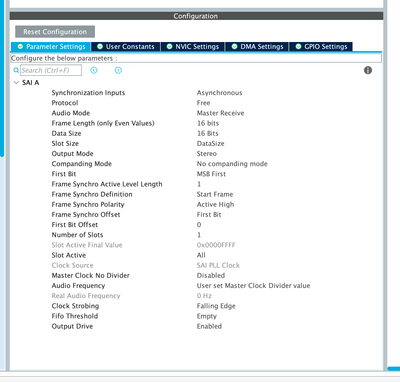Select the Fifo Threshold parameter label
This screenshot has width=400, height=382.
(75, 316)
